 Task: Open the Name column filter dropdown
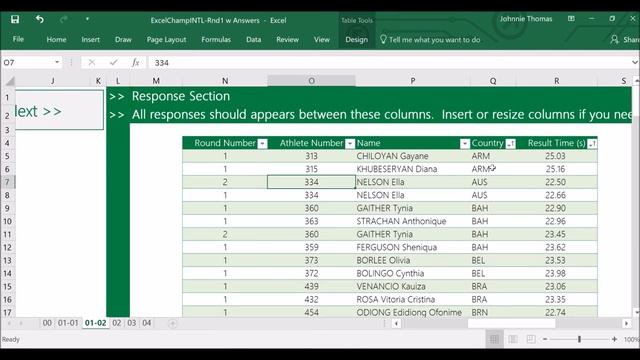coord(464,144)
